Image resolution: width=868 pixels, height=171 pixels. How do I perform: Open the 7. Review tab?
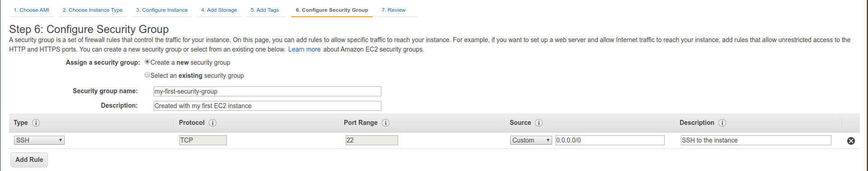(x=394, y=10)
